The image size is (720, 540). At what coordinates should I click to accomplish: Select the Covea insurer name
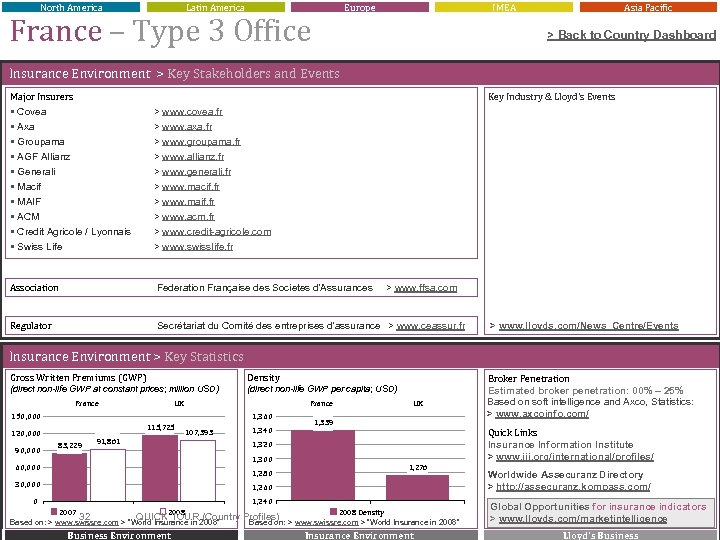click(31, 112)
